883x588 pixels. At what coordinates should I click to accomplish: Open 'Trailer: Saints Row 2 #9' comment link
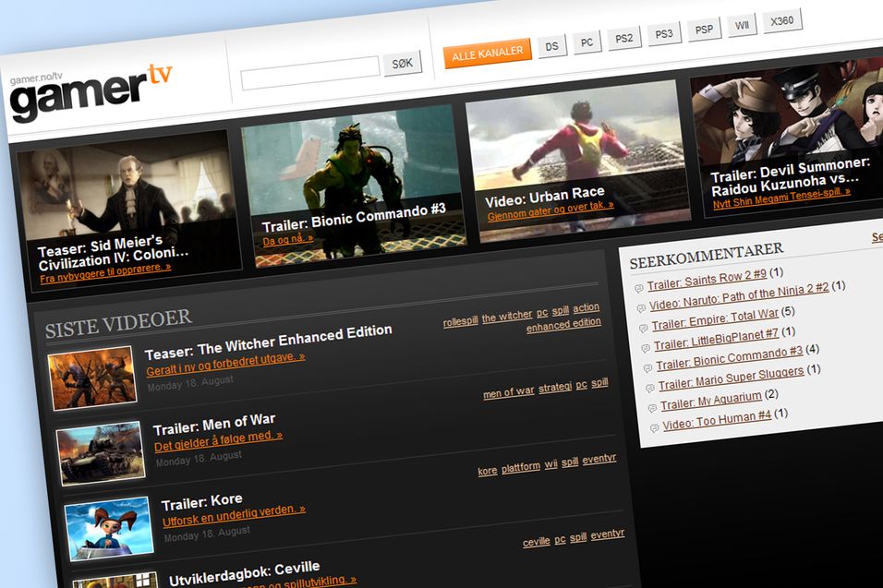(x=707, y=280)
